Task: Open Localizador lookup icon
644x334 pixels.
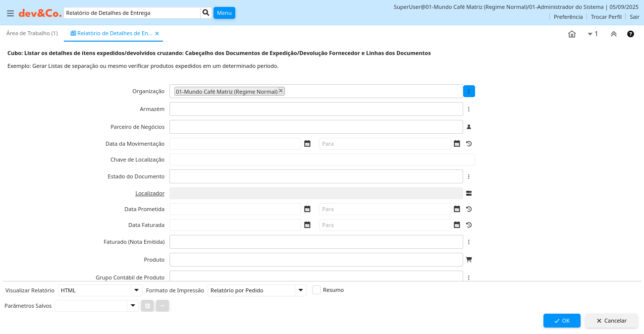Action: coord(469,193)
